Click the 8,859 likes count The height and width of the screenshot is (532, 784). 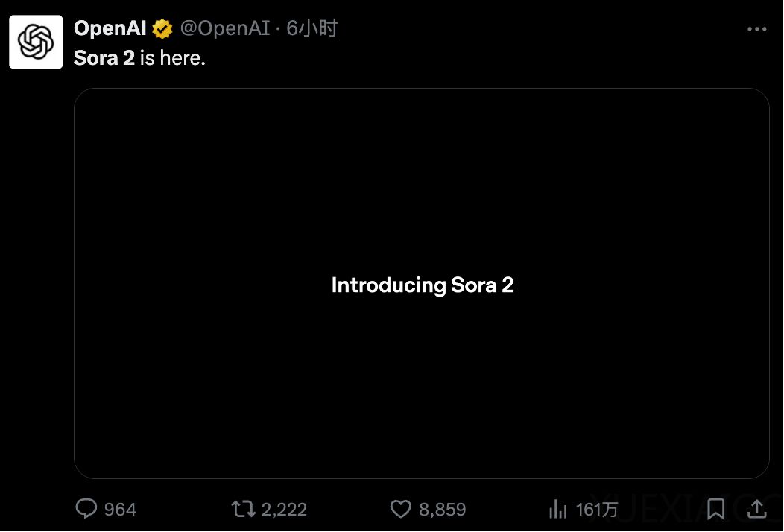tap(442, 510)
